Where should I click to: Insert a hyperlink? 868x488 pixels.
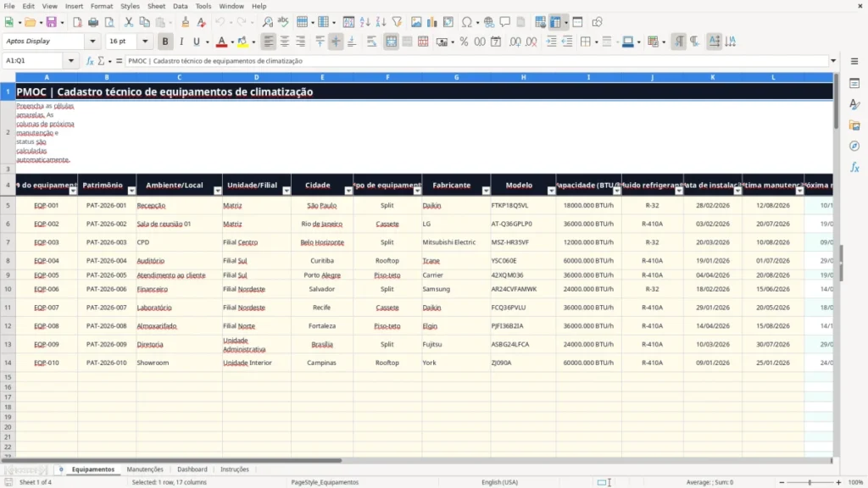489,22
